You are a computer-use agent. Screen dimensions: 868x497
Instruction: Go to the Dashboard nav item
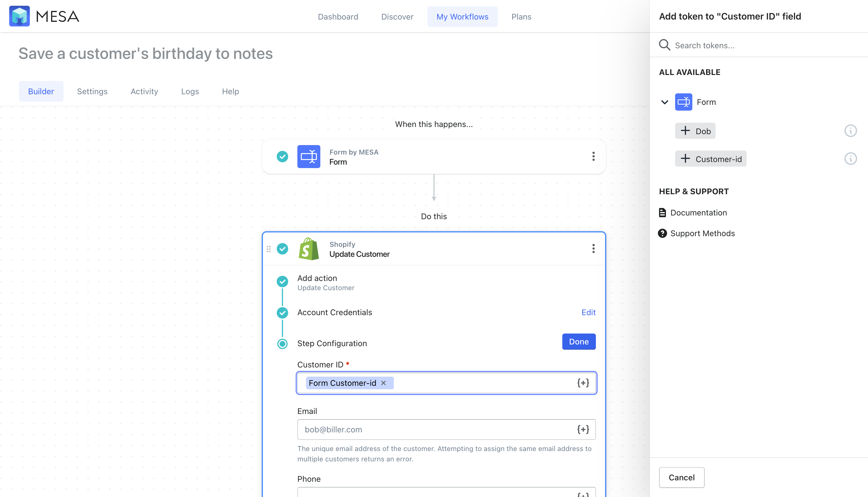(x=338, y=16)
